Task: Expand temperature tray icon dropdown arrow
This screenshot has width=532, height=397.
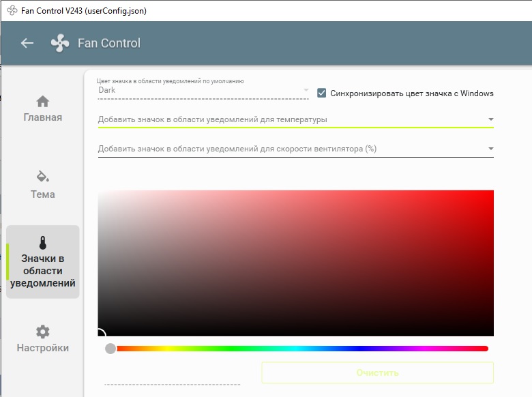Action: [x=490, y=119]
